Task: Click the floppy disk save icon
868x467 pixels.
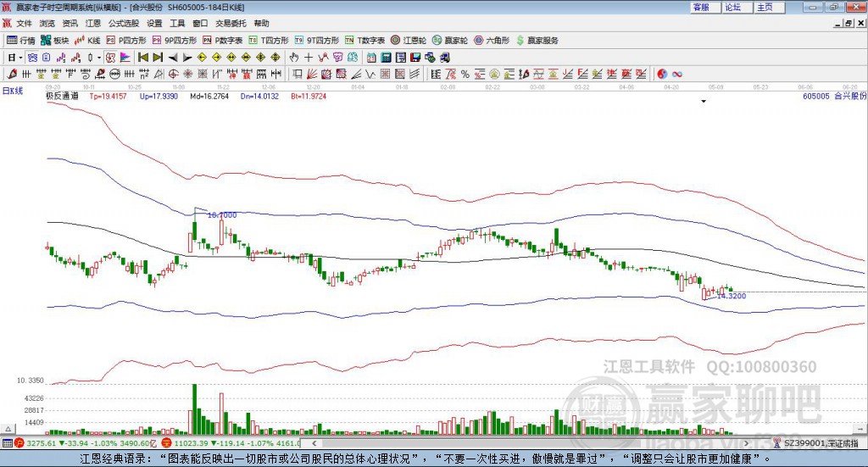Action: coord(415,58)
